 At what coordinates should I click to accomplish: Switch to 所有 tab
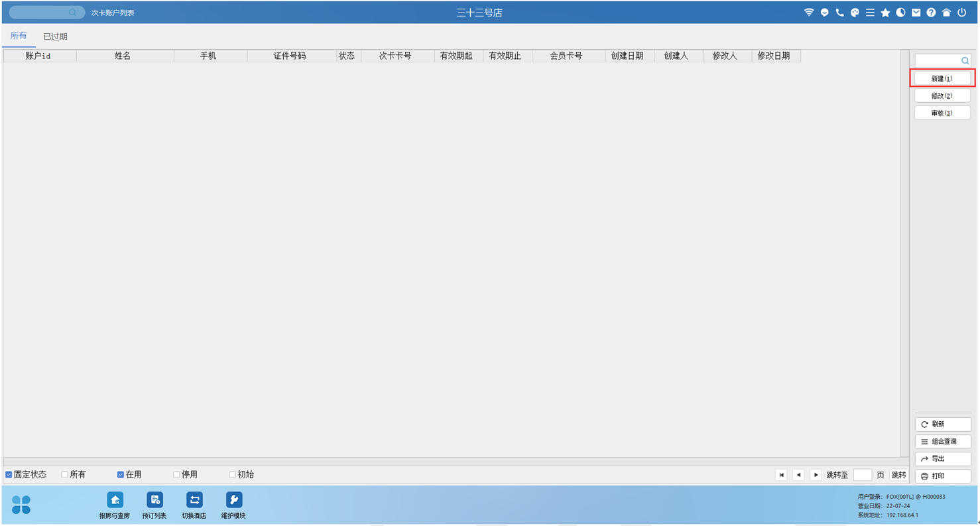coord(19,36)
